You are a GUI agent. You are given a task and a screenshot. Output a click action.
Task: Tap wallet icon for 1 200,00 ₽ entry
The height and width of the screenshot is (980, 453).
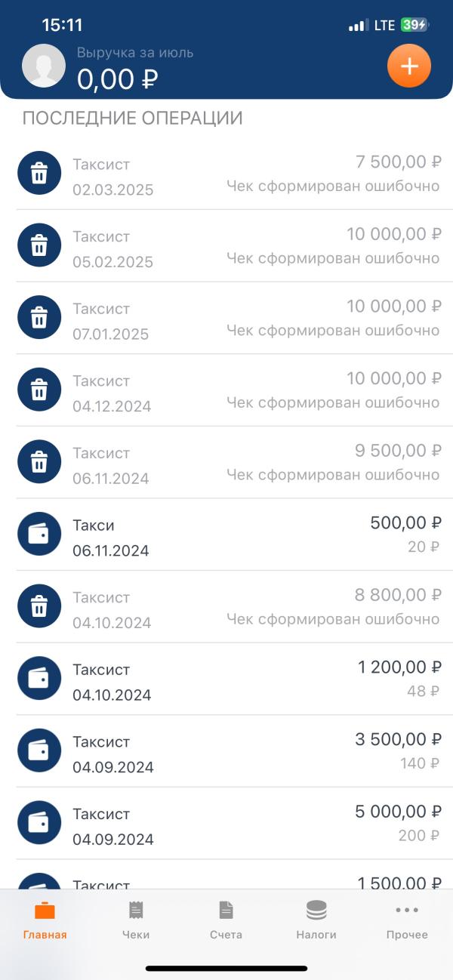pos(39,679)
